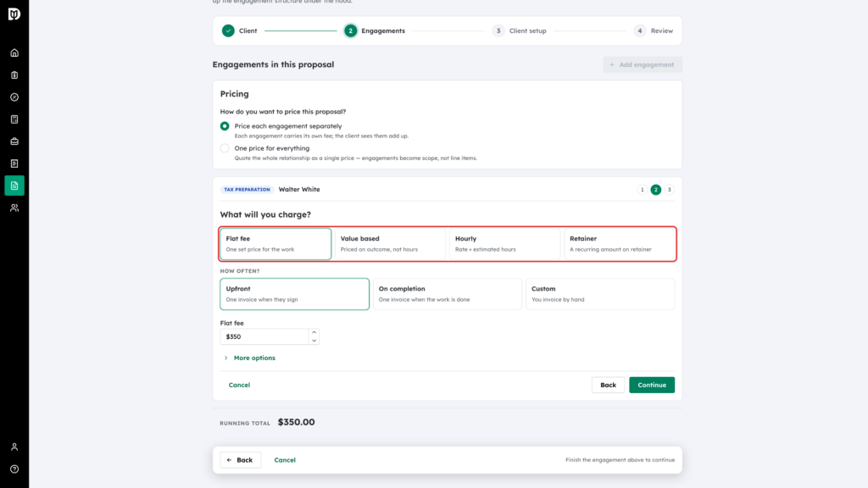
Task: Click the engagement sub-step 1 circle
Action: click(x=643, y=190)
